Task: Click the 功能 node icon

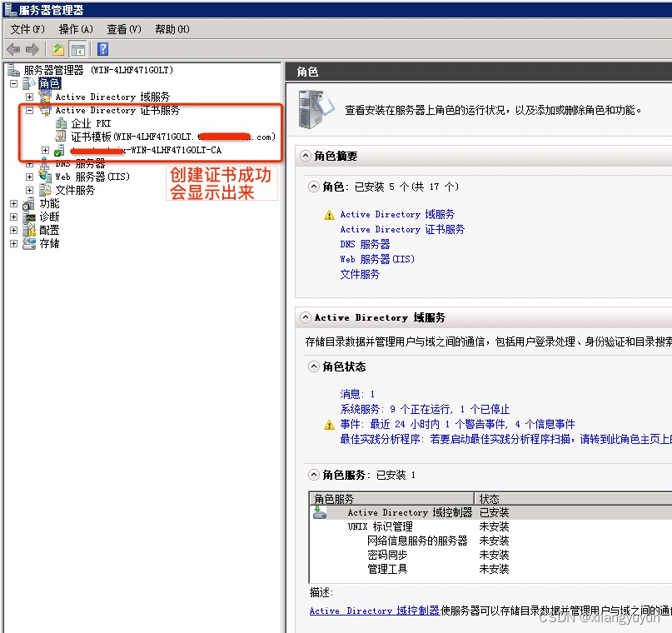Action: [29, 203]
